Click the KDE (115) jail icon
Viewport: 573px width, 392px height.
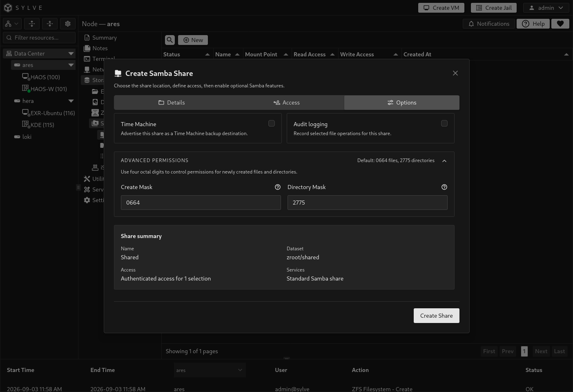(26, 124)
